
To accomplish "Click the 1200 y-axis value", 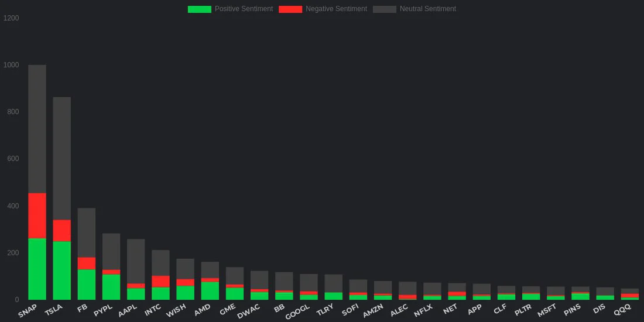I will coord(11,18).
